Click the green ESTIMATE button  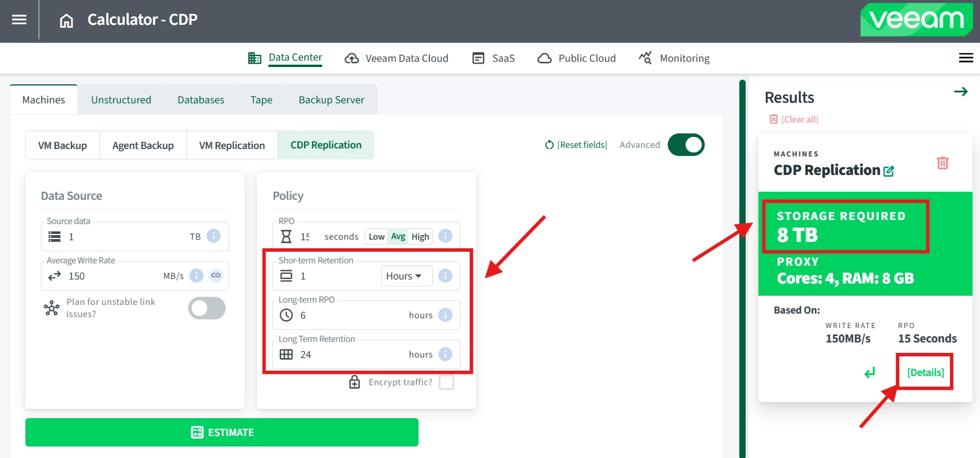(x=222, y=432)
